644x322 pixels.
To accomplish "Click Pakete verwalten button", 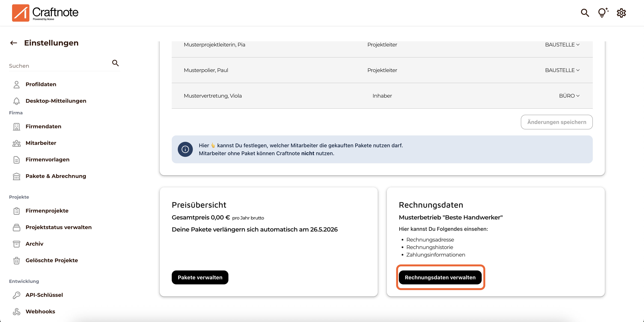I will [x=200, y=277].
